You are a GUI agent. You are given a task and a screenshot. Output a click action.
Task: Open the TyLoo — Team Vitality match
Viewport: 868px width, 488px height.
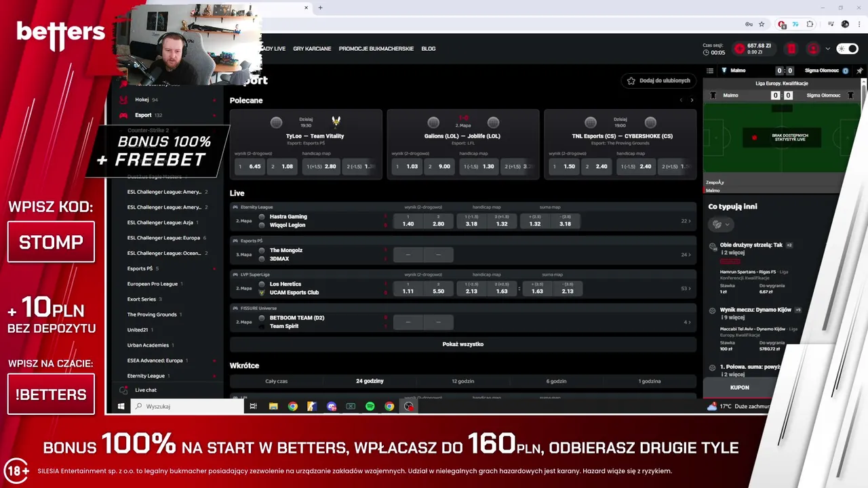coord(315,136)
